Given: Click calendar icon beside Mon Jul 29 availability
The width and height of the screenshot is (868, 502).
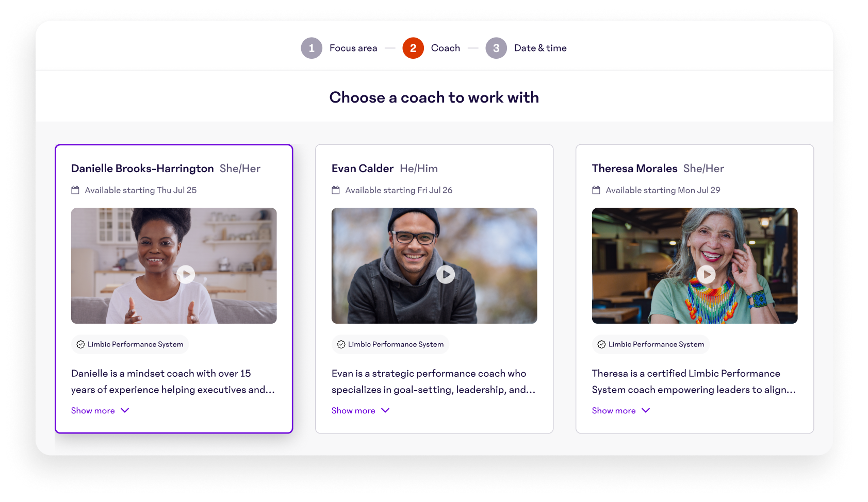Looking at the screenshot, I should [x=596, y=190].
